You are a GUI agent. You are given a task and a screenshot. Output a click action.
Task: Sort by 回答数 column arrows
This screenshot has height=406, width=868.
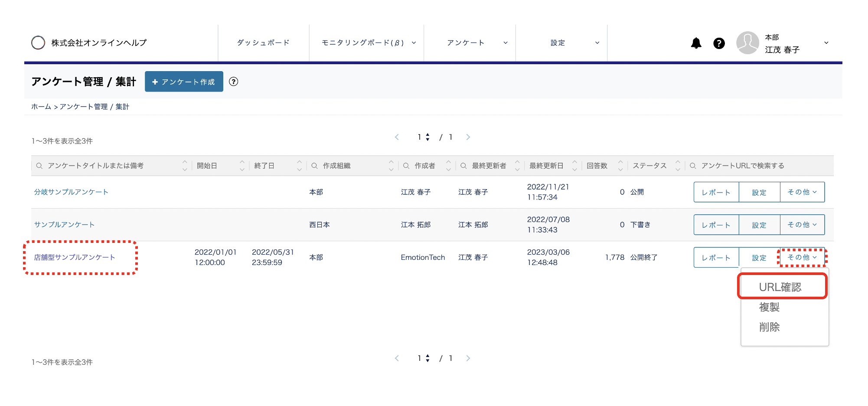[620, 166]
